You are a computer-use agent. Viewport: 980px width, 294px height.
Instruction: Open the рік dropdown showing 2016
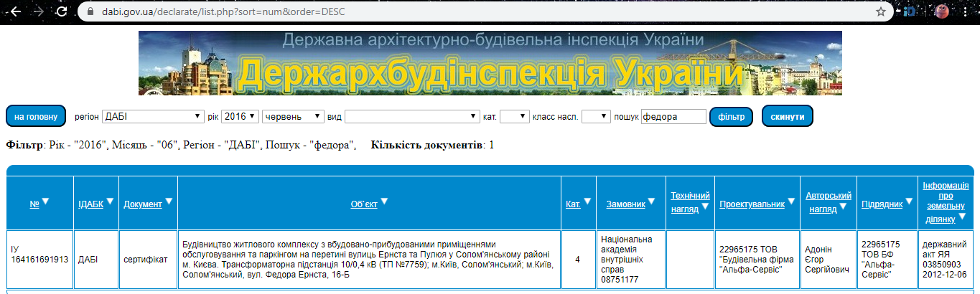[240, 116]
